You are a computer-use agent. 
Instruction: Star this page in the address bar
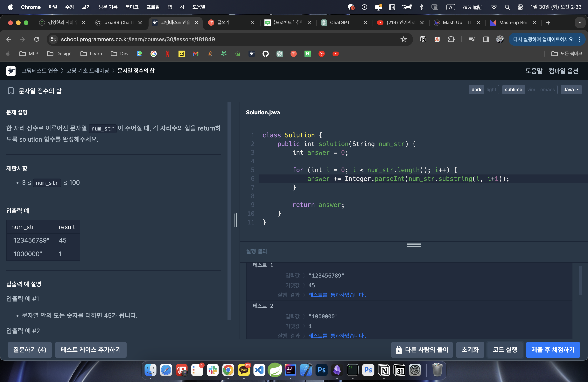tap(403, 39)
